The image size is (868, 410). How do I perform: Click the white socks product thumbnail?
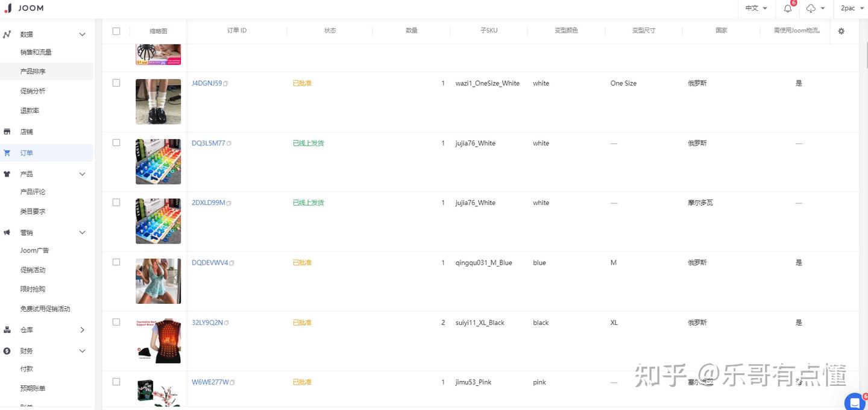[158, 101]
